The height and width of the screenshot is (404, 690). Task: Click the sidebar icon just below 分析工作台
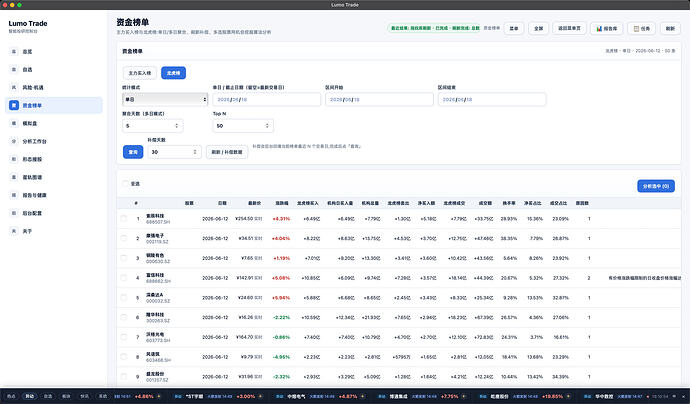14,159
